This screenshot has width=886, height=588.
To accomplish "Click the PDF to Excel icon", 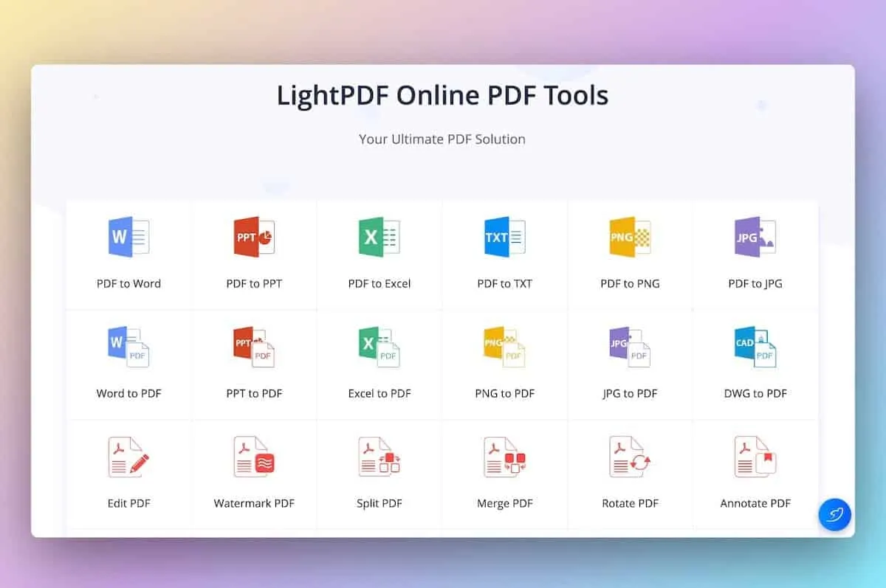I will tap(380, 236).
